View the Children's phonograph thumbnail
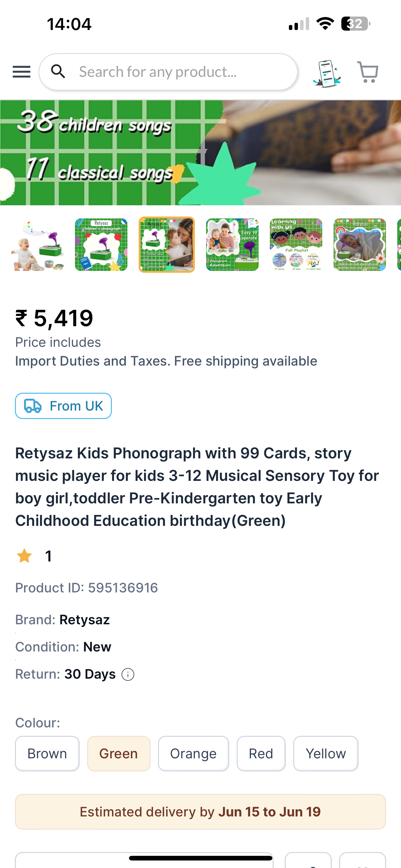Viewport: 401px width, 868px height. pyautogui.click(x=101, y=245)
